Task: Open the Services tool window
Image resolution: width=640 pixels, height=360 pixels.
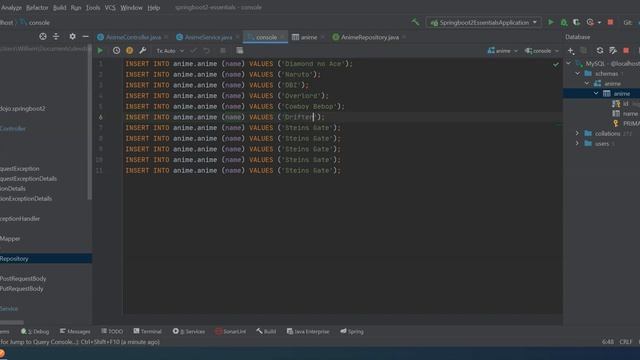Action: 189,331
